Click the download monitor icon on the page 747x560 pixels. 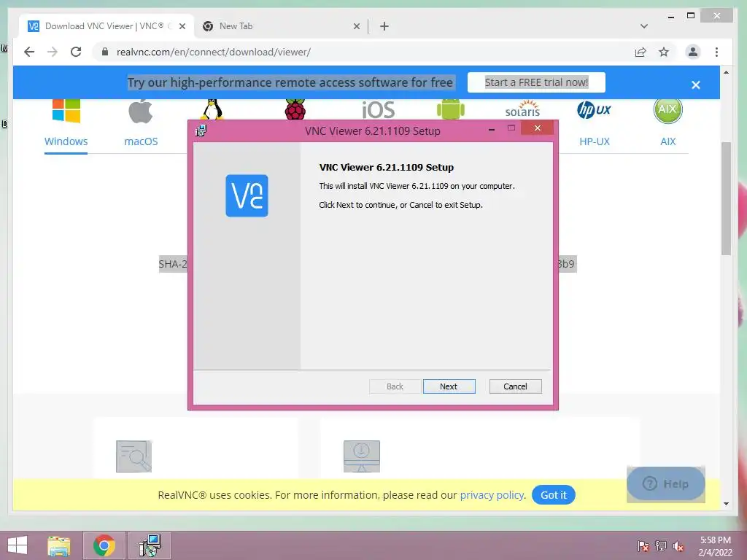tap(362, 456)
